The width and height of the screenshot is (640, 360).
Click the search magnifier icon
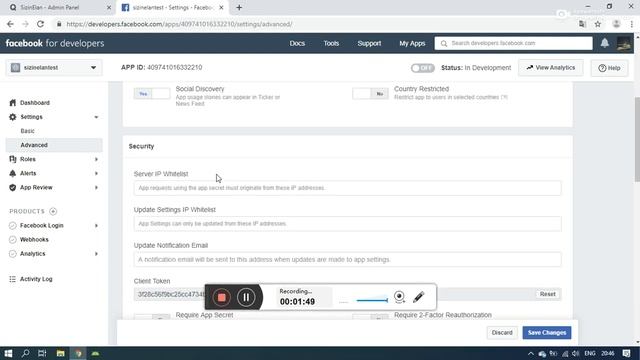pos(444,43)
